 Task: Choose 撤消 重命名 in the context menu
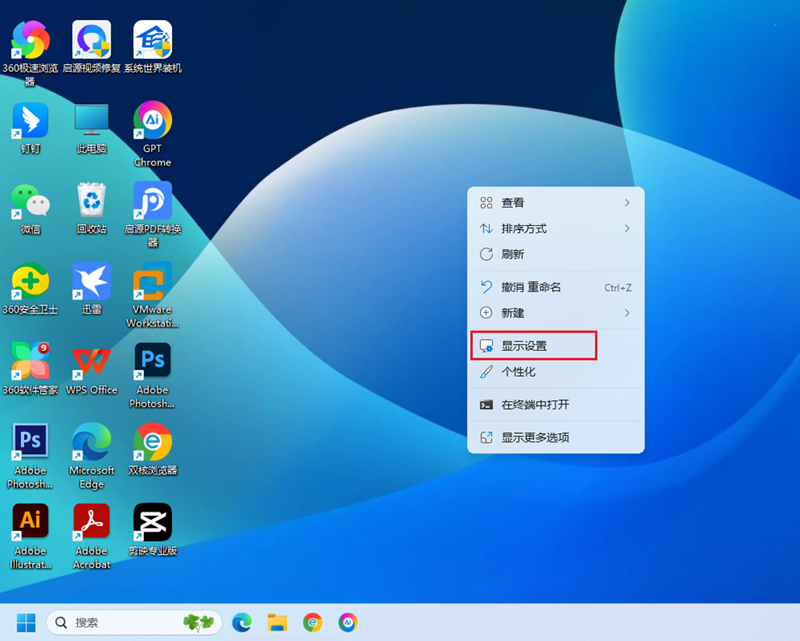(x=556, y=287)
